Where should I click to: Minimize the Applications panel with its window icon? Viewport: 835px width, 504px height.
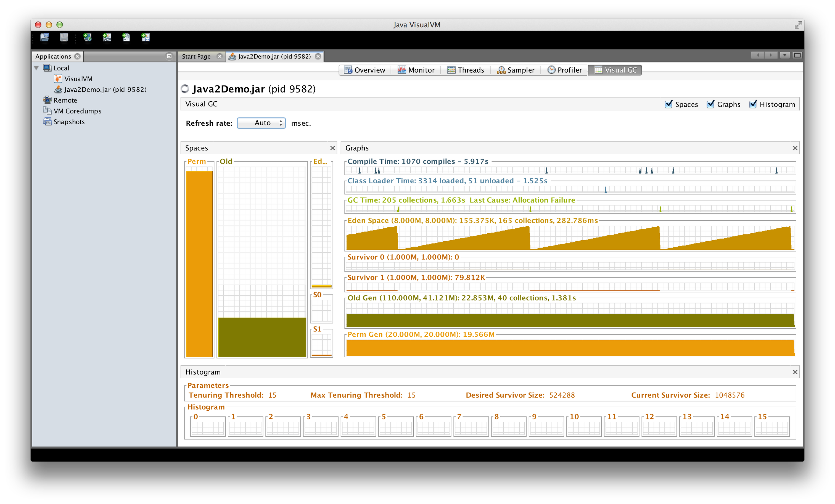(x=169, y=56)
